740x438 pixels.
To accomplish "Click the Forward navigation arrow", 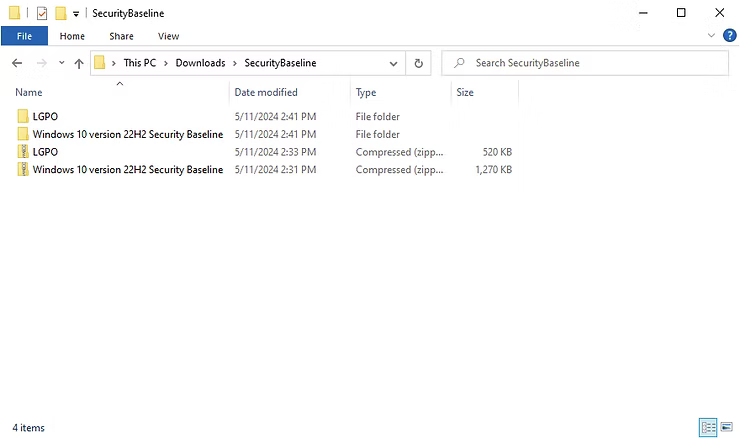I will tap(42, 63).
